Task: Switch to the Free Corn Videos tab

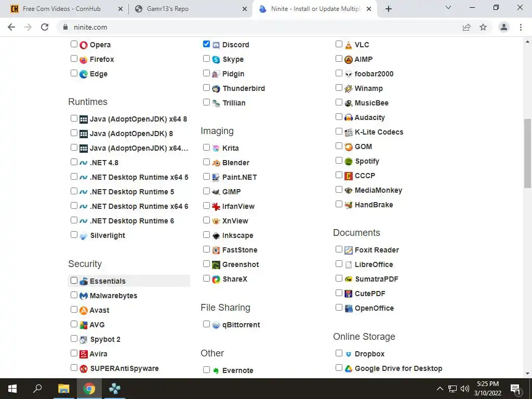Action: pos(63,9)
